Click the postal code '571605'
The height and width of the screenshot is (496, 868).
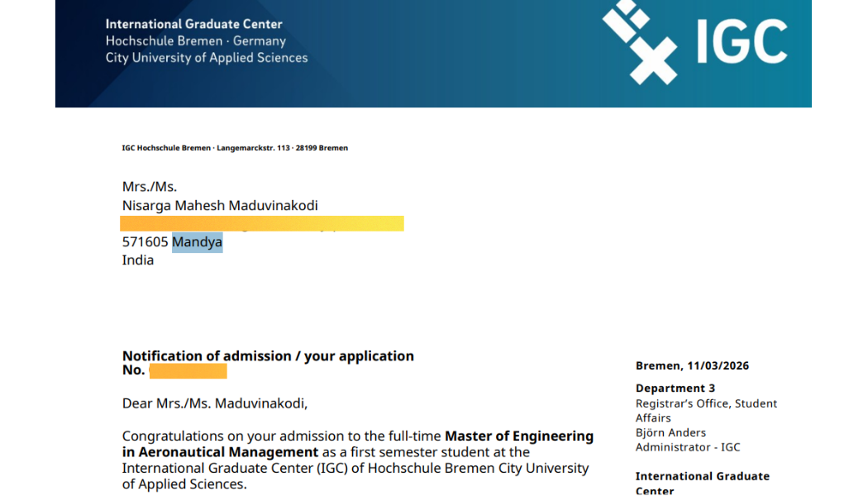point(145,242)
